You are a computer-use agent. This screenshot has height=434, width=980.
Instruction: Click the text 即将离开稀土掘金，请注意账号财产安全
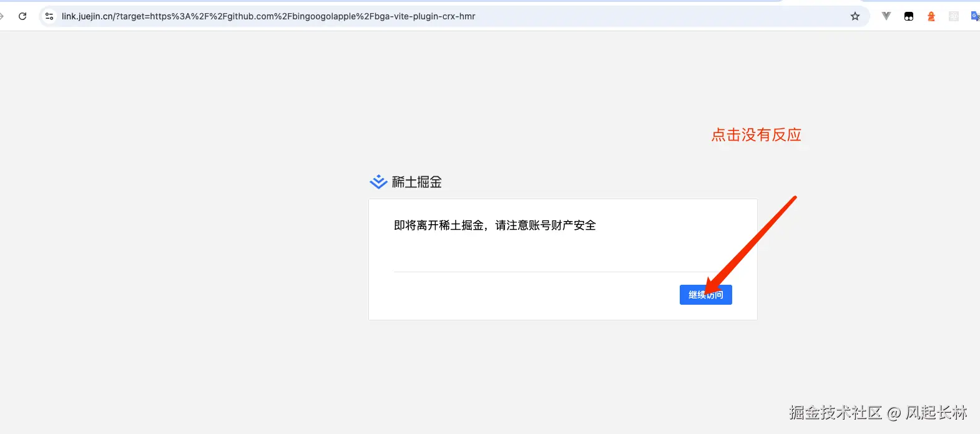click(x=495, y=225)
